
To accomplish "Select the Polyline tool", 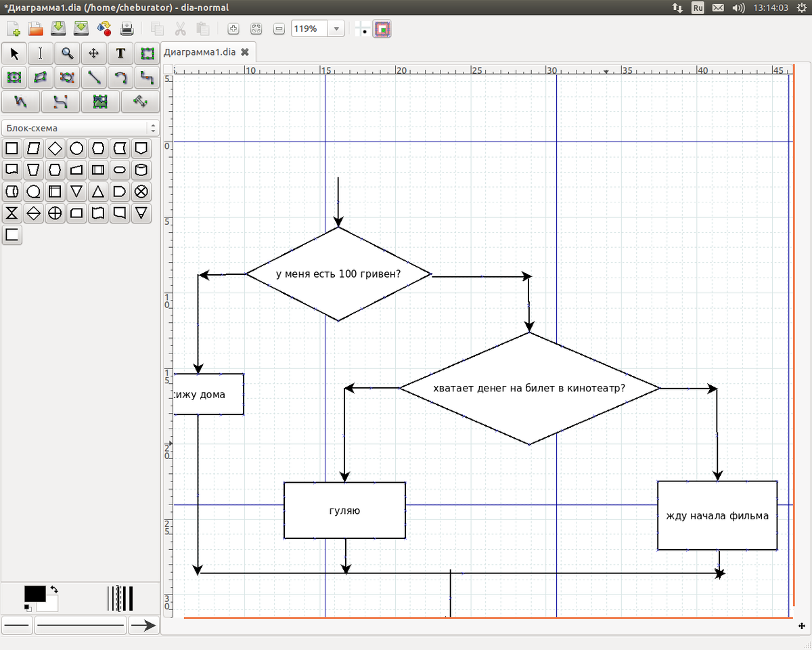I will [x=20, y=102].
